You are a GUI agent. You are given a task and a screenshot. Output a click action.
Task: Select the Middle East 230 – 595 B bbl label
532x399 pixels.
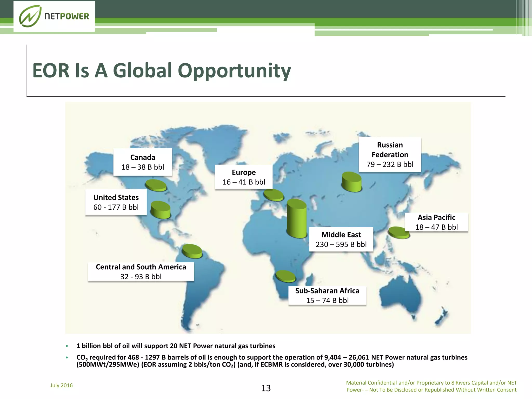[341, 239]
